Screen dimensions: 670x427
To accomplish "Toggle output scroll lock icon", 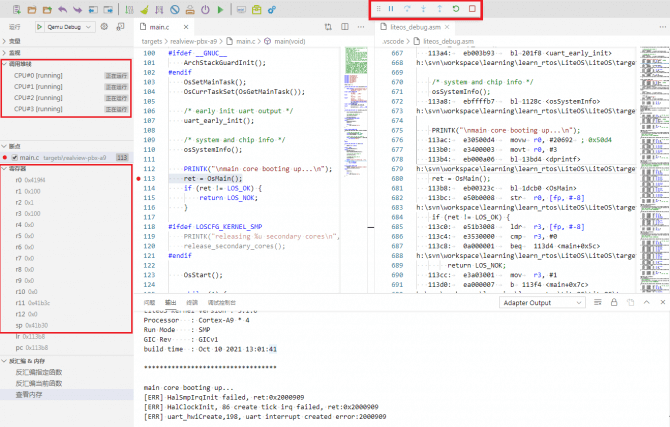I will (614, 302).
